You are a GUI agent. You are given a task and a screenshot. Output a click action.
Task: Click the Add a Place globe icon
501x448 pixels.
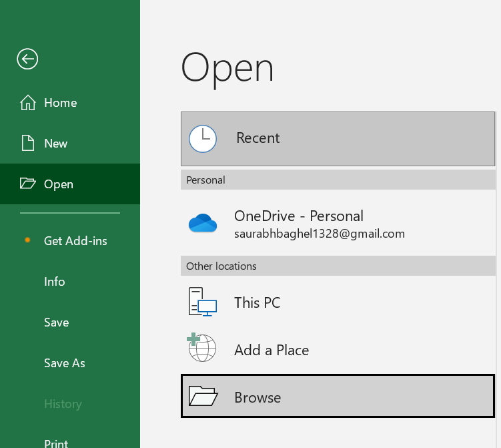tap(203, 349)
